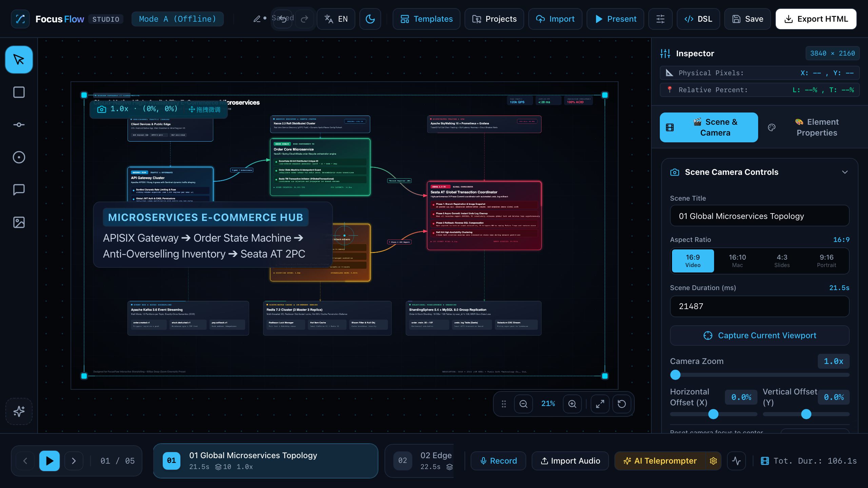Click Capture Current Viewport

tap(759, 335)
